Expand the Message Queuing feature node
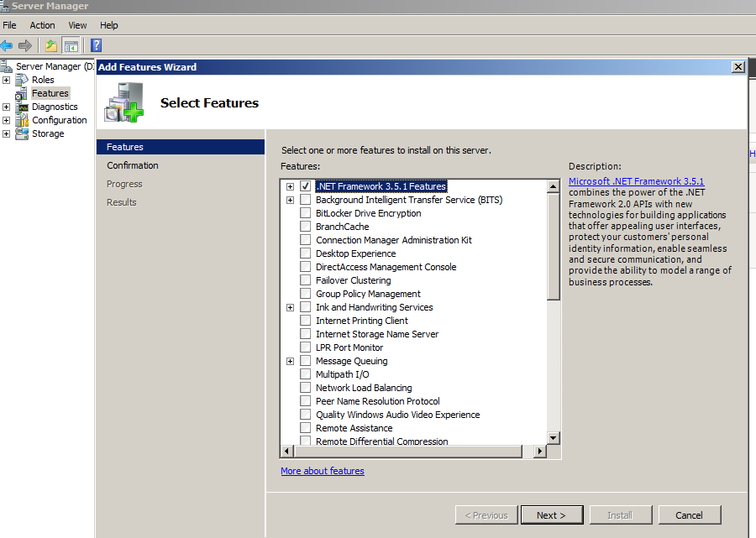 [291, 361]
